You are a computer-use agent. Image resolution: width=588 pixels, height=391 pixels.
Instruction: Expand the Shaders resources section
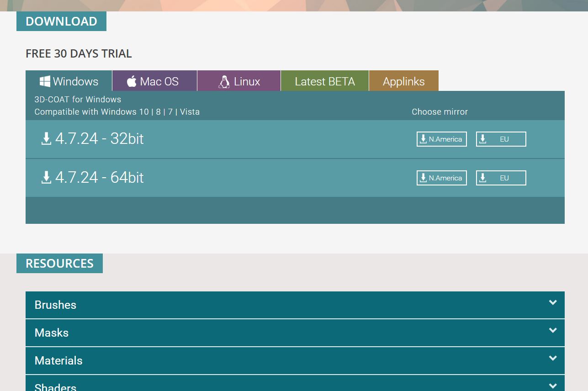[x=295, y=383]
